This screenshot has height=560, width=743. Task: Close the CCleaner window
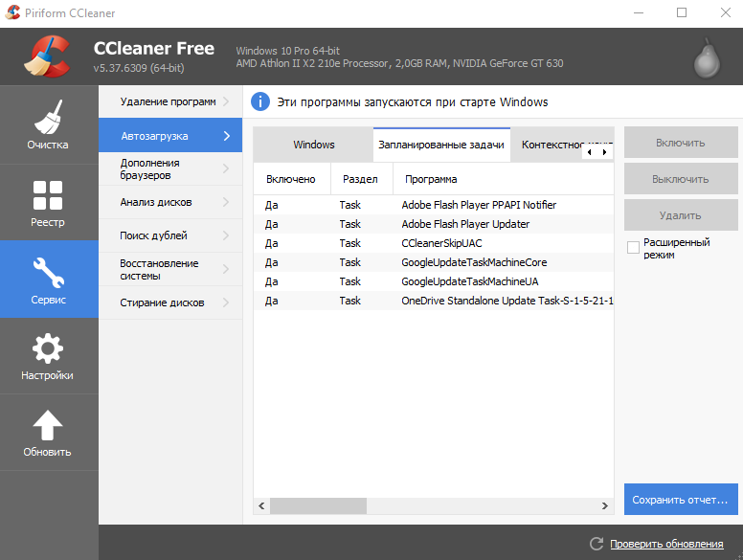(x=726, y=12)
